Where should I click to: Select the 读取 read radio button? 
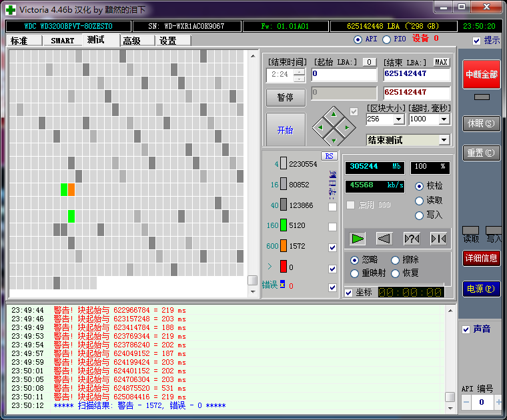coord(419,201)
